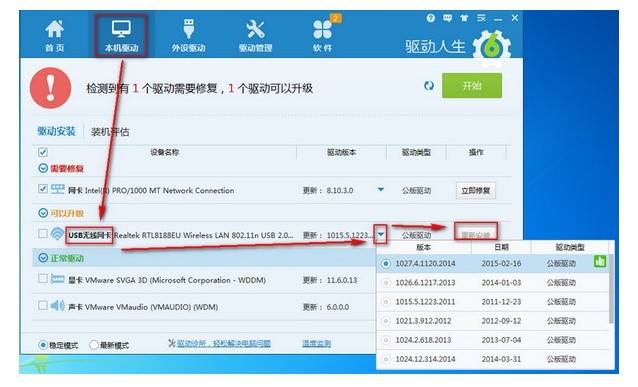Click the 立即修复 button
Screen dimensions: 638x387
tap(475, 190)
